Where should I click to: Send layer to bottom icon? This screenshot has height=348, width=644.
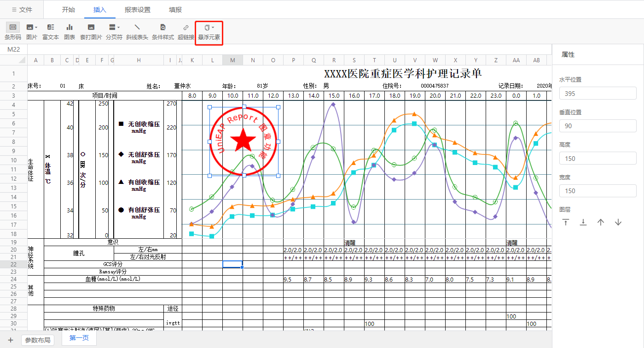[x=583, y=222]
